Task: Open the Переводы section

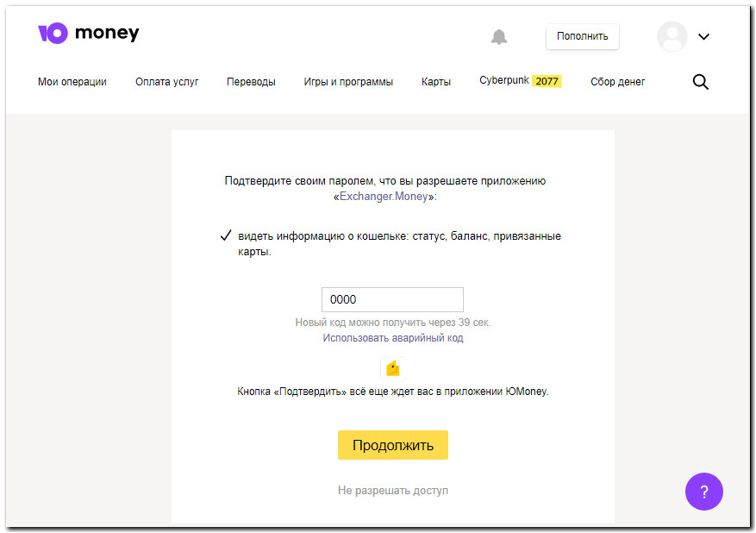Action: [x=251, y=82]
